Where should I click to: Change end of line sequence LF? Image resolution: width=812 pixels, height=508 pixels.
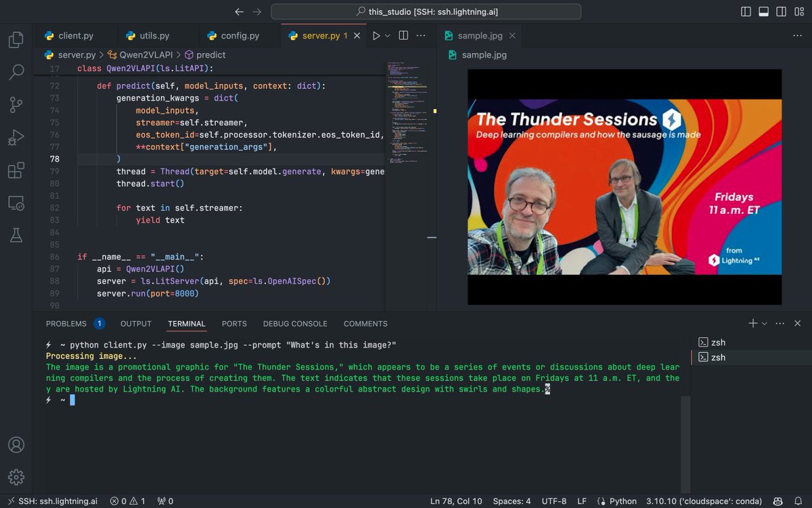click(x=582, y=501)
